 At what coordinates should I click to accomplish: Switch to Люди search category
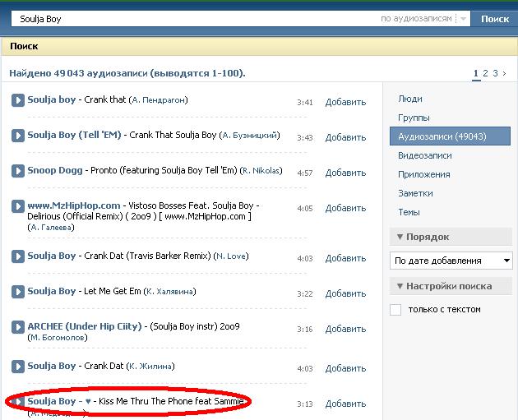pos(410,99)
